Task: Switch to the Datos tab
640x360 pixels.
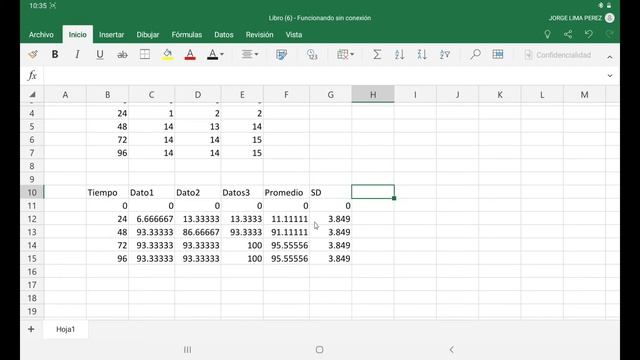Action: (224, 35)
